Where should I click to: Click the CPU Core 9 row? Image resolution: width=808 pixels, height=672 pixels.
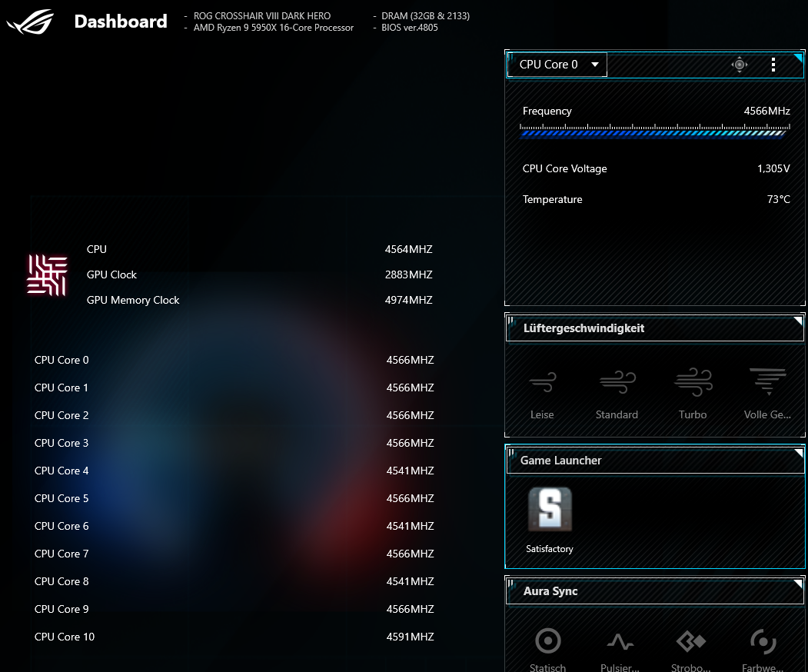coord(234,609)
